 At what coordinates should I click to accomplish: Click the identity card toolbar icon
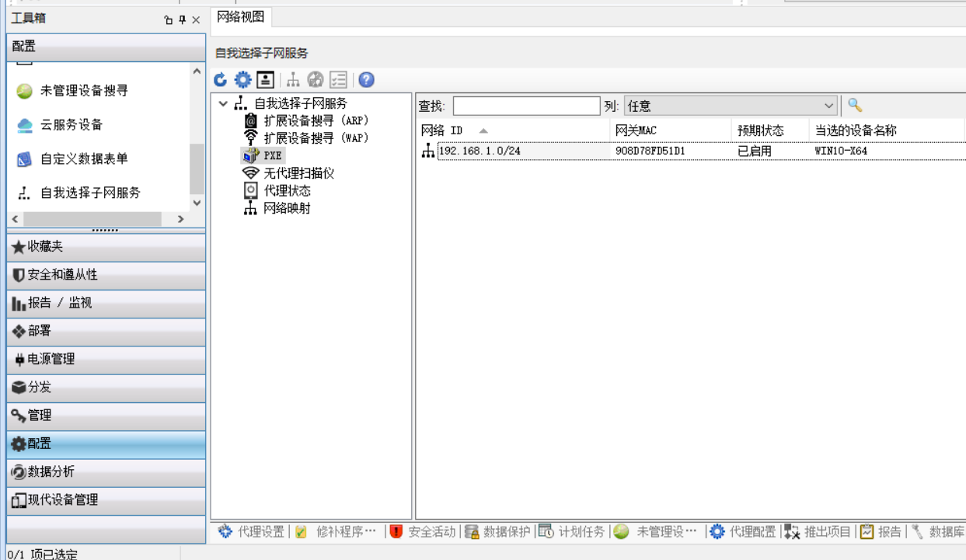pos(265,79)
